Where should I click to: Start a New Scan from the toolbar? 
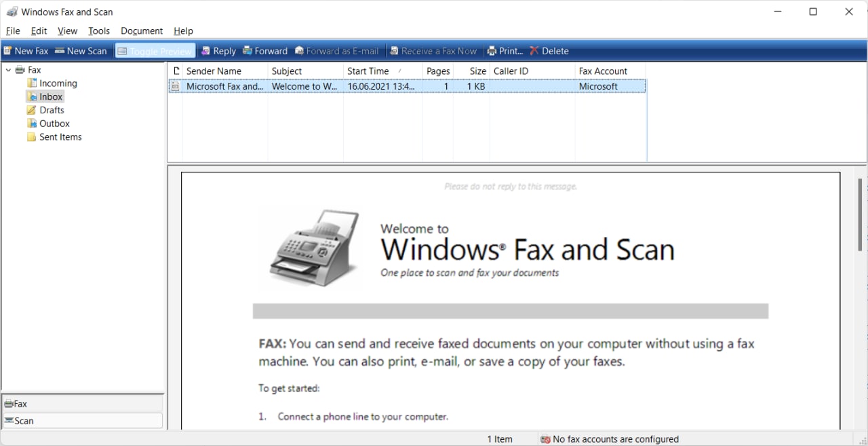81,51
